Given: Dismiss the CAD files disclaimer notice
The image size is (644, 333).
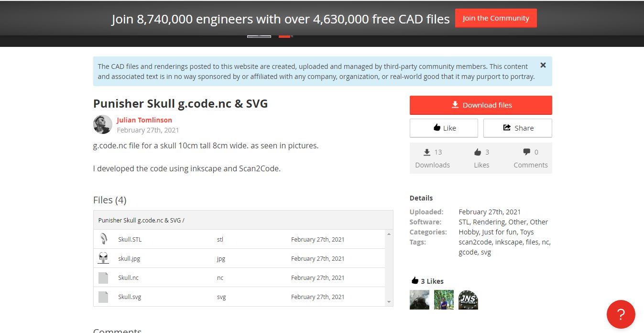Looking at the screenshot, I should tap(543, 65).
